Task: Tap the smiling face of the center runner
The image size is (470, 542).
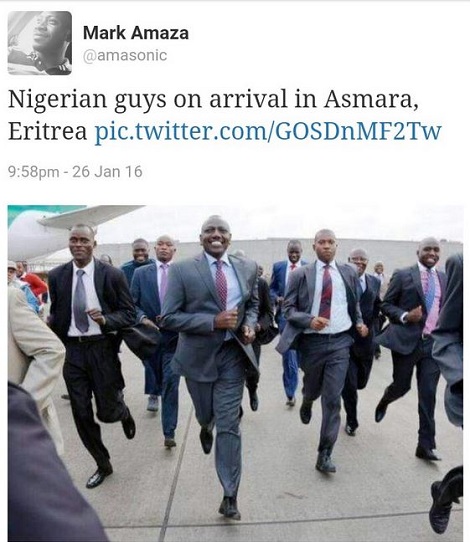Action: [x=216, y=235]
